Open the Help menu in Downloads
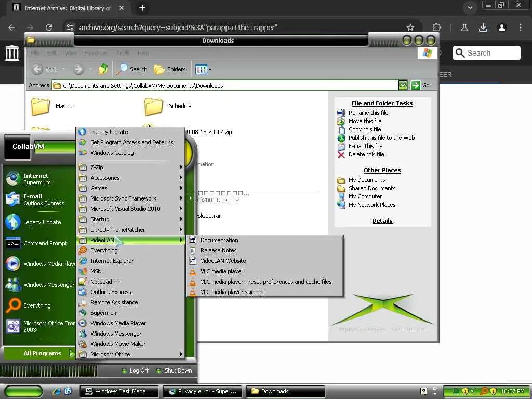532x399 pixels. click(x=143, y=53)
